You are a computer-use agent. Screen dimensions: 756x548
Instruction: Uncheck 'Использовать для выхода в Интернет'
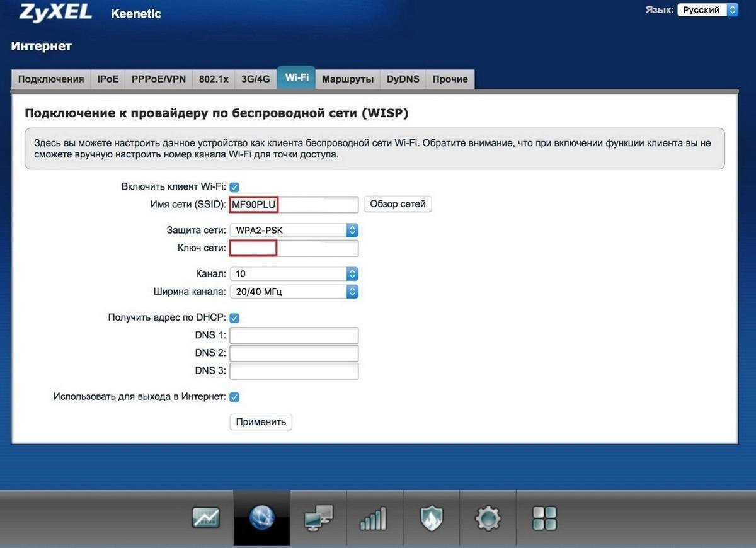[234, 397]
